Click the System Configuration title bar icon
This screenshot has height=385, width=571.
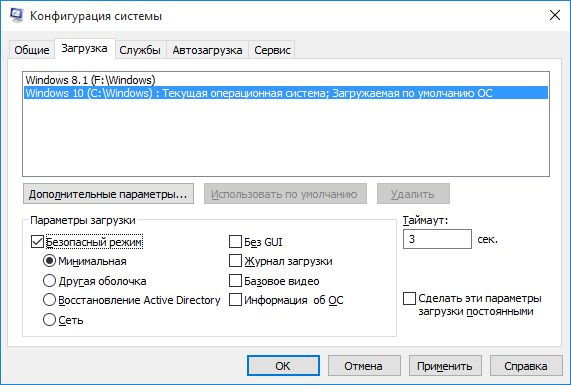[16, 16]
